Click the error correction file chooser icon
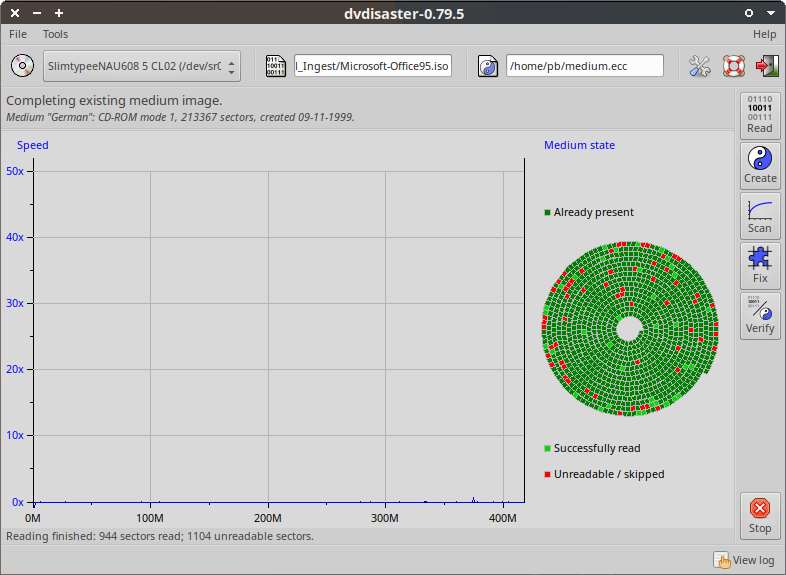The height and width of the screenshot is (575, 786). [x=488, y=66]
